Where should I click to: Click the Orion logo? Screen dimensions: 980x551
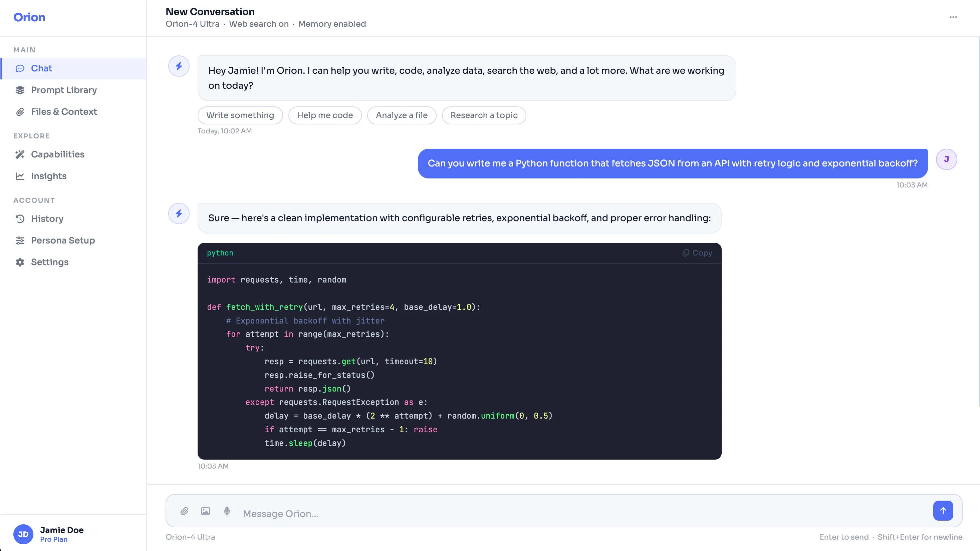[x=29, y=17]
